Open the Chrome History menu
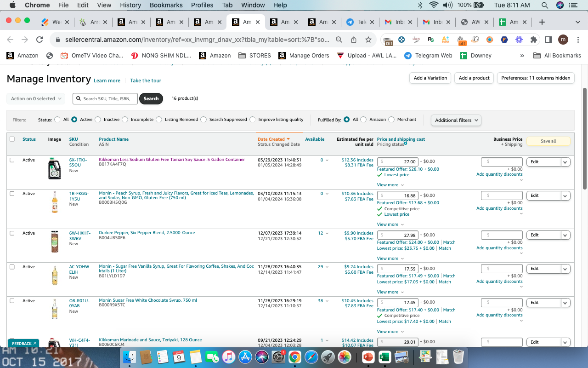Screen dimensions: 588x368 [130, 5]
